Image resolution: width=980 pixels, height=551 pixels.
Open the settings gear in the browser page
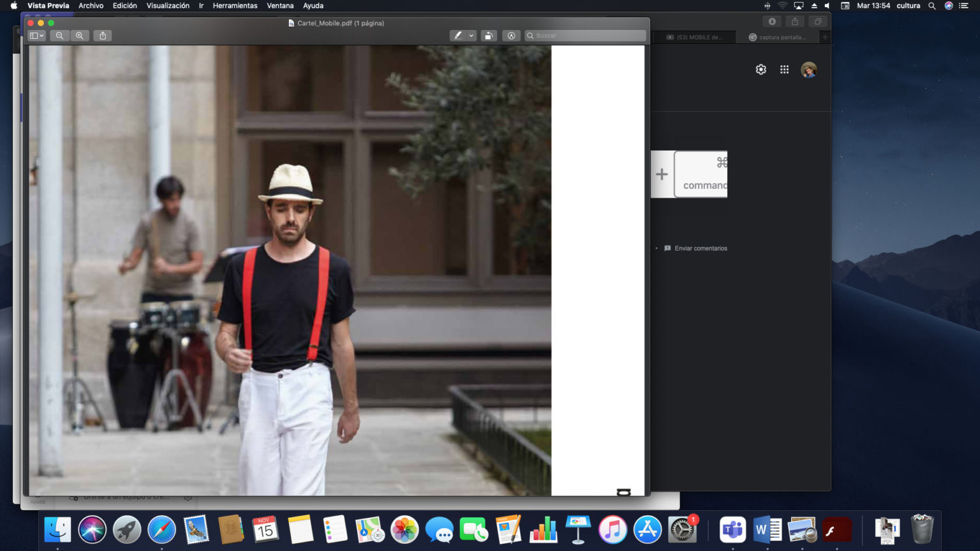pyautogui.click(x=761, y=70)
